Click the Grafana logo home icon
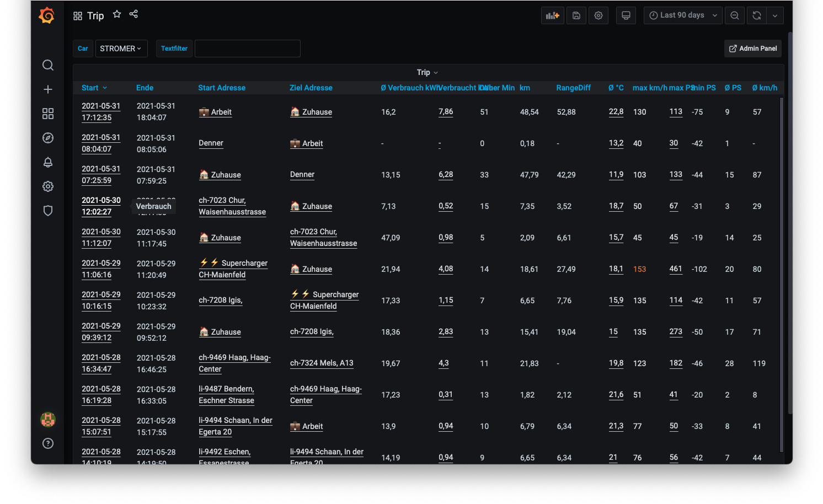 coord(47,16)
